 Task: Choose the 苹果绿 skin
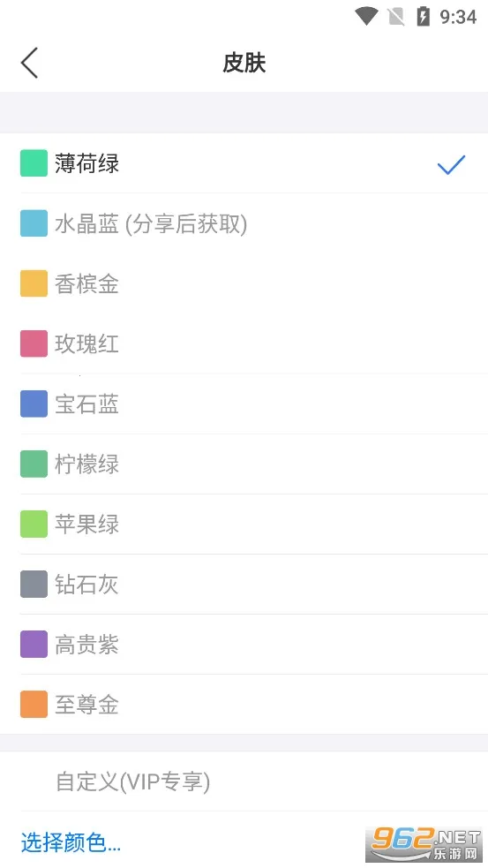pyautogui.click(x=244, y=524)
